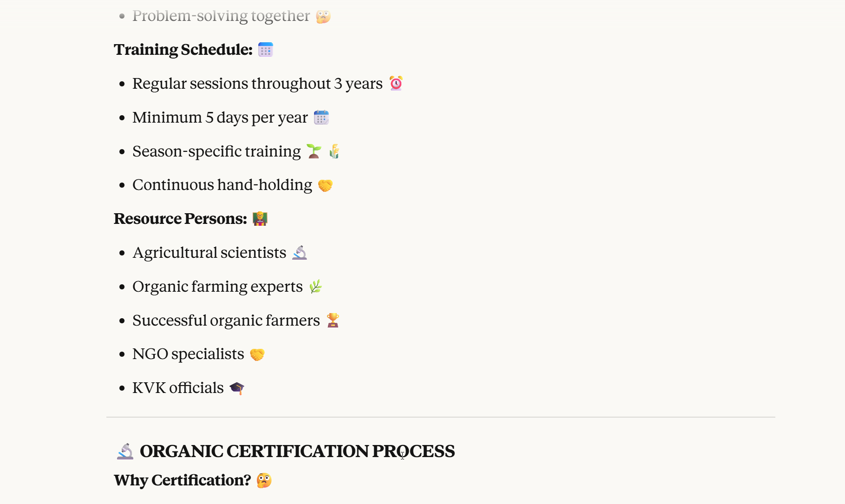This screenshot has height=504, width=845.
Task: Click the alarm clock emoji after 3 years
Action: 396,83
